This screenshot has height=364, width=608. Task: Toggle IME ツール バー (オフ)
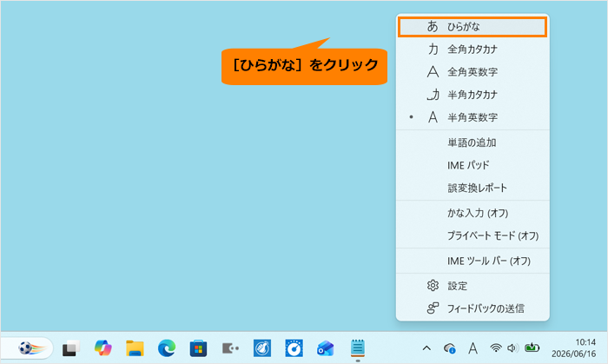(x=473, y=261)
